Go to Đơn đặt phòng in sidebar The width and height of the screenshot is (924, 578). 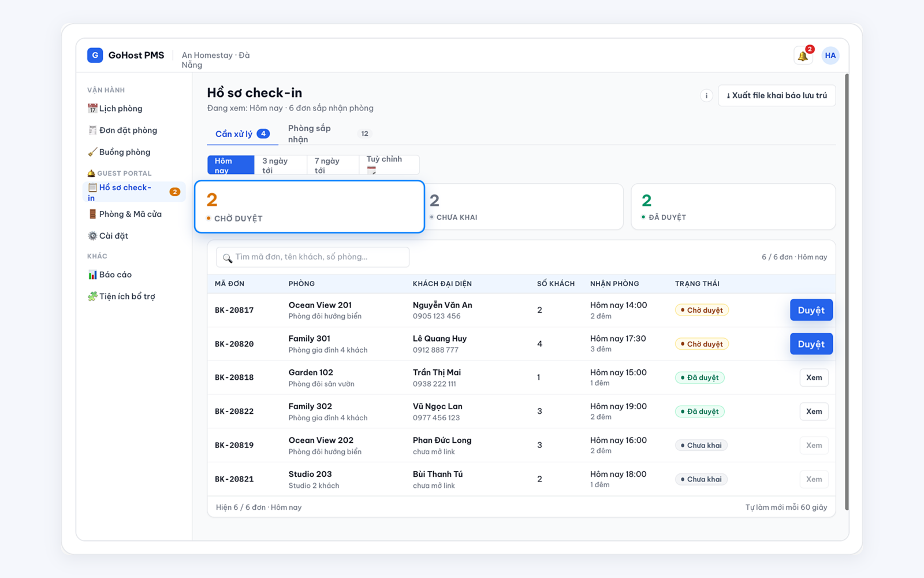point(122,130)
